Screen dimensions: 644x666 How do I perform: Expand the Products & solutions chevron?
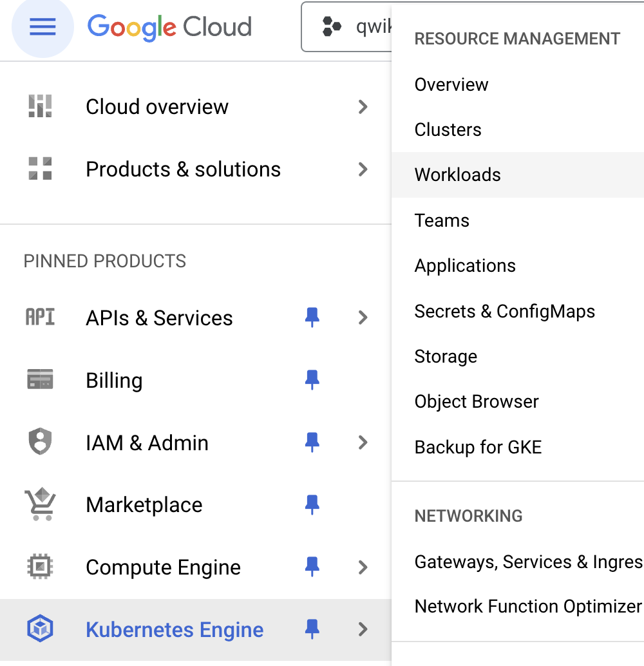pos(363,169)
